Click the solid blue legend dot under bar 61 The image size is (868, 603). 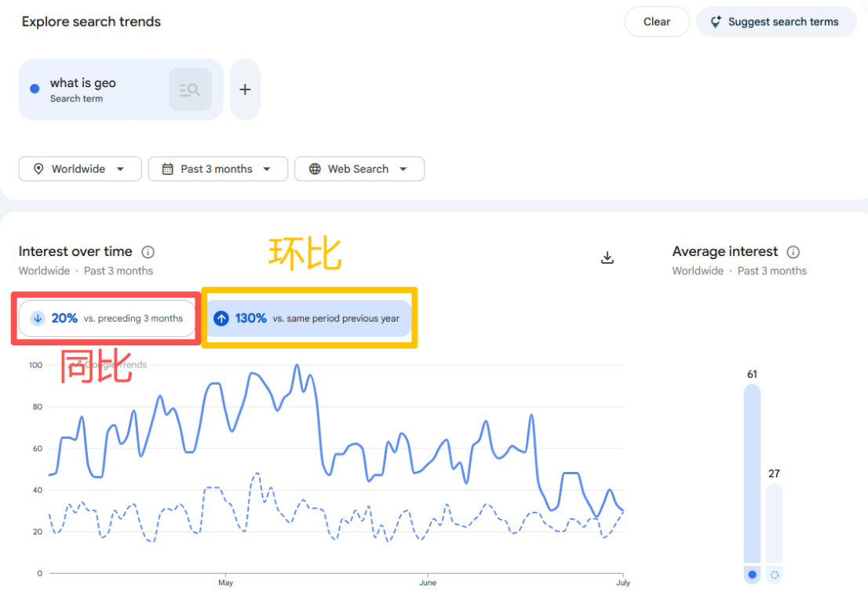coord(753,575)
